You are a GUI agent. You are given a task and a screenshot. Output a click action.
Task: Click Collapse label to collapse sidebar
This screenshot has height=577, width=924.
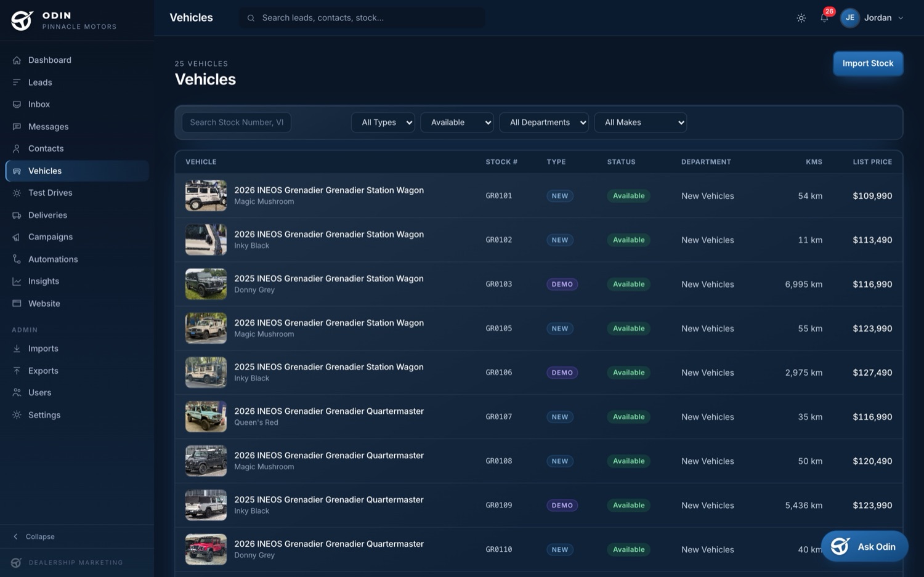point(40,537)
